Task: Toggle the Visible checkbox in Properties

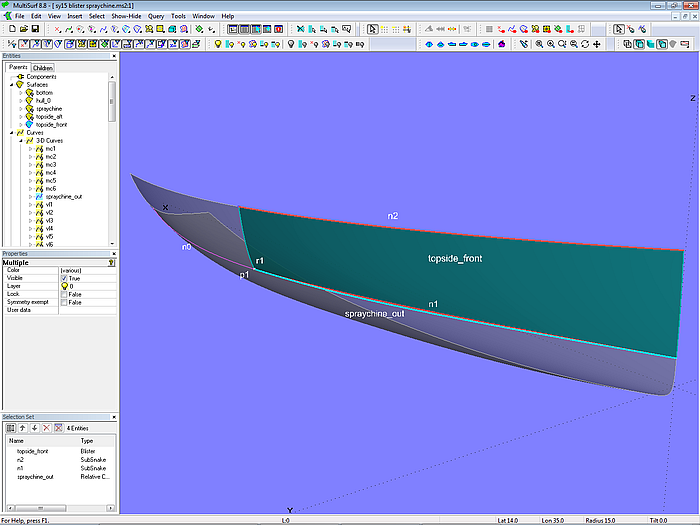Action: (64, 278)
